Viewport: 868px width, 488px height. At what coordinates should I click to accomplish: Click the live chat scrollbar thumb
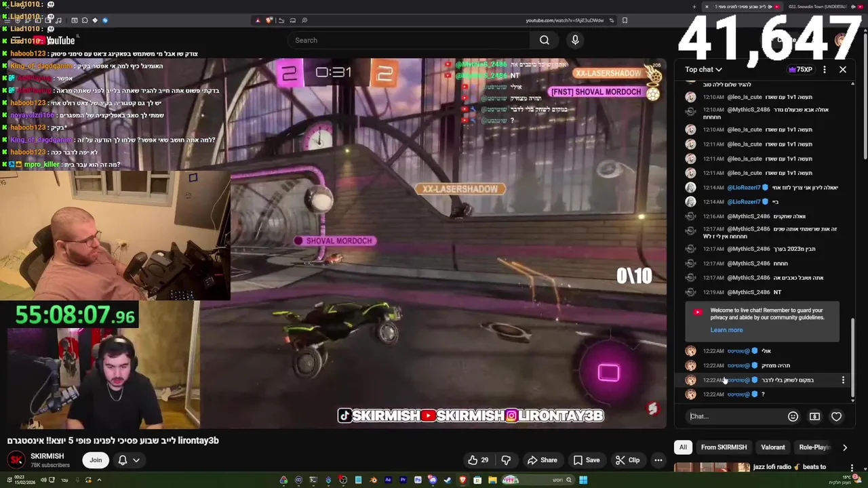click(853, 358)
